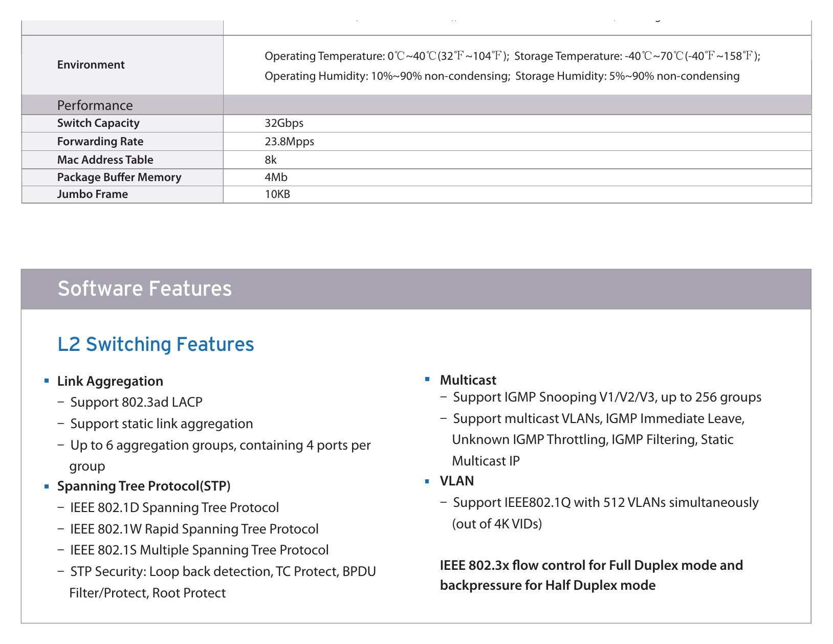Click the IEEE 802.3x flow control bold text

tap(591, 575)
